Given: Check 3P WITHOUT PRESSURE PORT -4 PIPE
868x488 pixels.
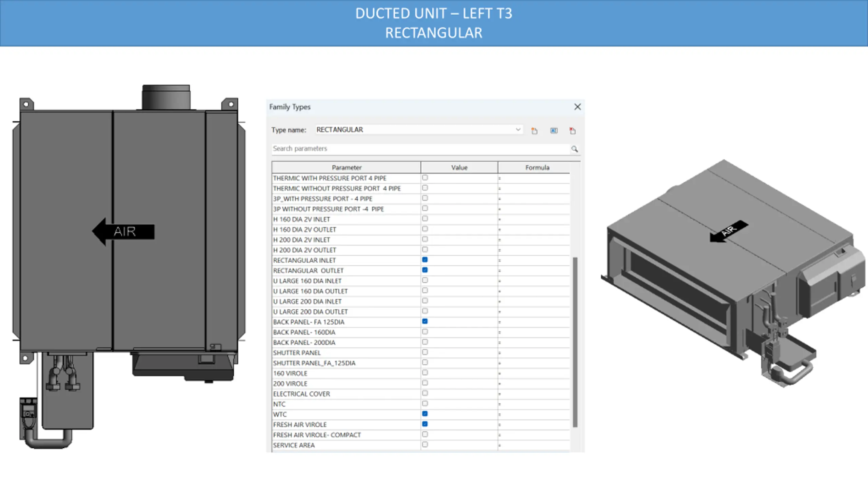Looking at the screenshot, I should point(425,208).
